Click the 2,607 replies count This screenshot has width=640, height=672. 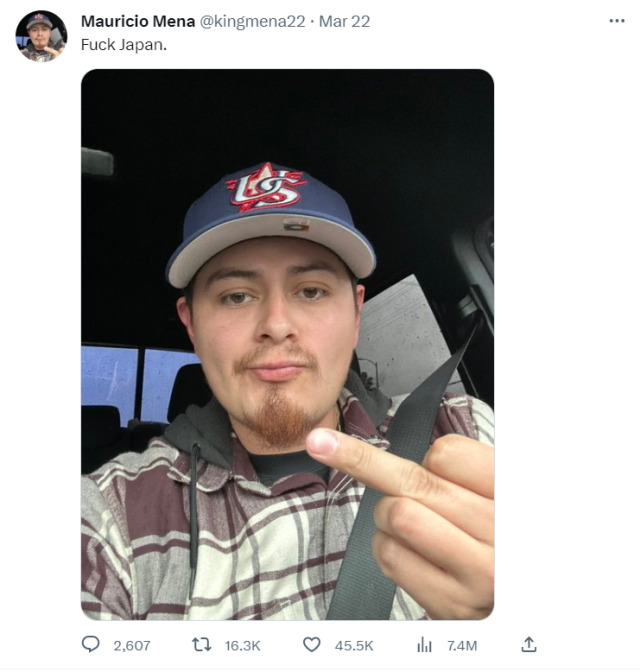(x=132, y=645)
